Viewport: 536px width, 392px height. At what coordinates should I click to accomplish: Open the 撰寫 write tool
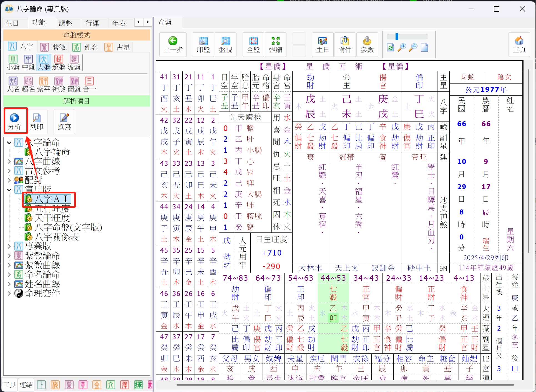[x=64, y=121]
